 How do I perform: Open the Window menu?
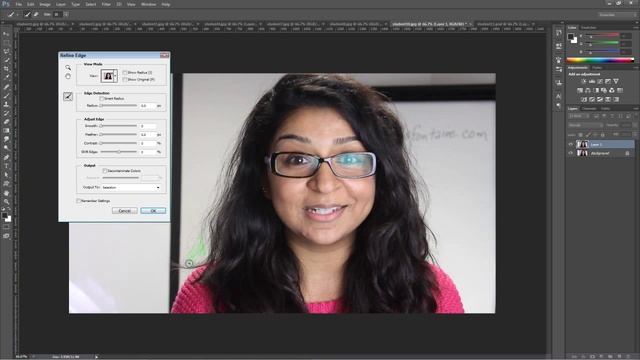[x=148, y=4]
